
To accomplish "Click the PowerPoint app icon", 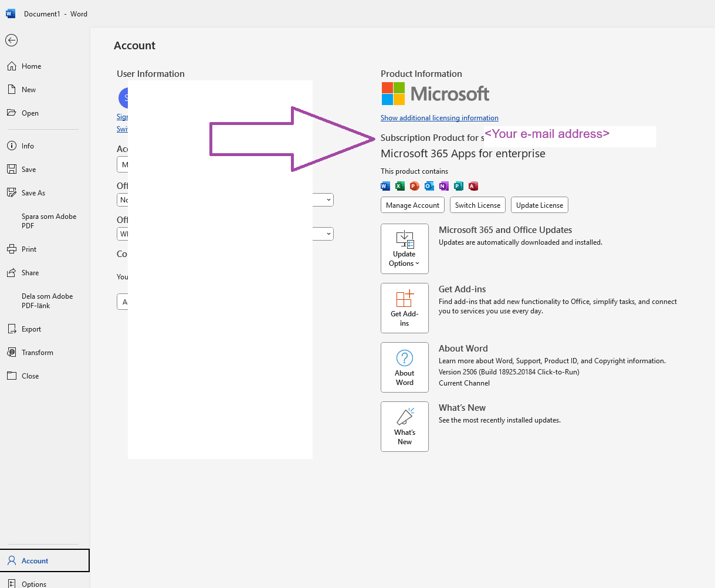I will [415, 186].
